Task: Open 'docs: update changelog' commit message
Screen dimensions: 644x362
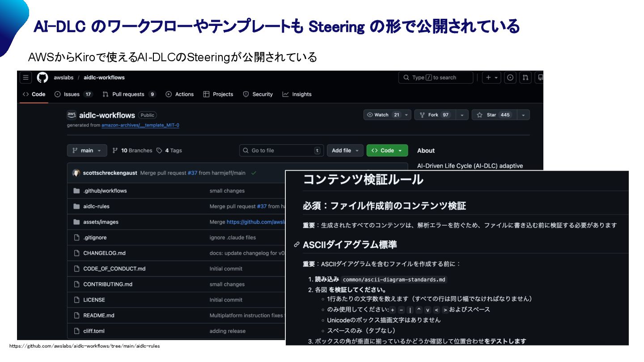Action: point(247,253)
